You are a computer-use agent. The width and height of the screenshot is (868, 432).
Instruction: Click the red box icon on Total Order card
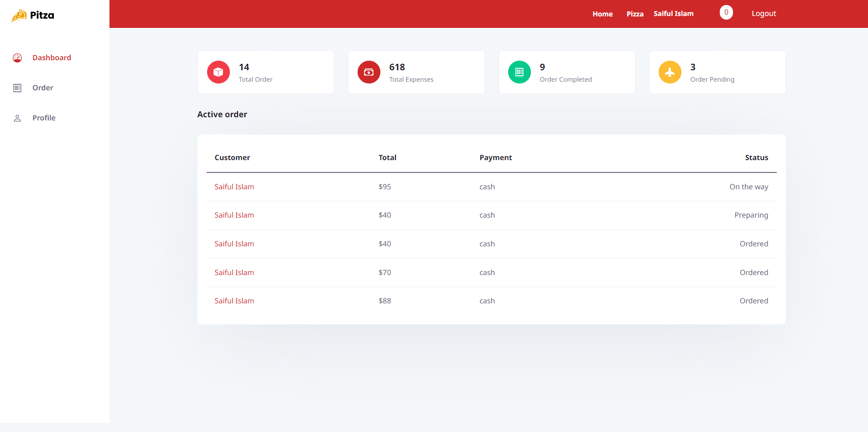tap(218, 72)
